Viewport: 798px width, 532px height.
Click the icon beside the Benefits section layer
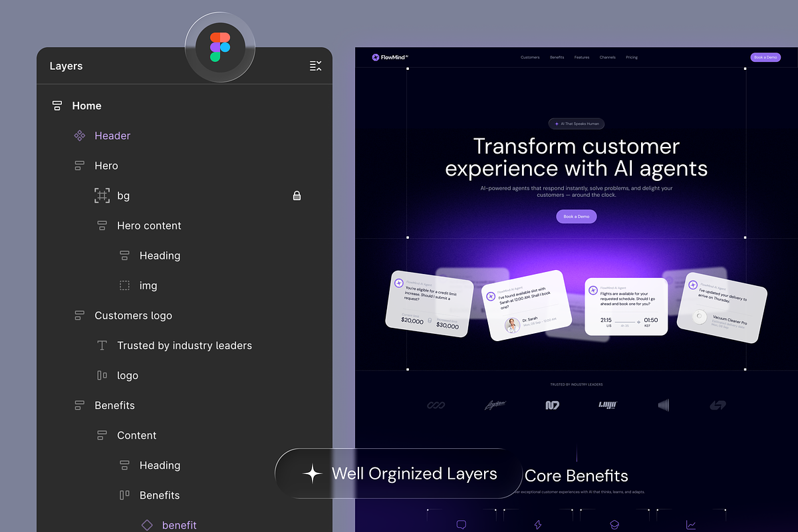tap(80, 405)
